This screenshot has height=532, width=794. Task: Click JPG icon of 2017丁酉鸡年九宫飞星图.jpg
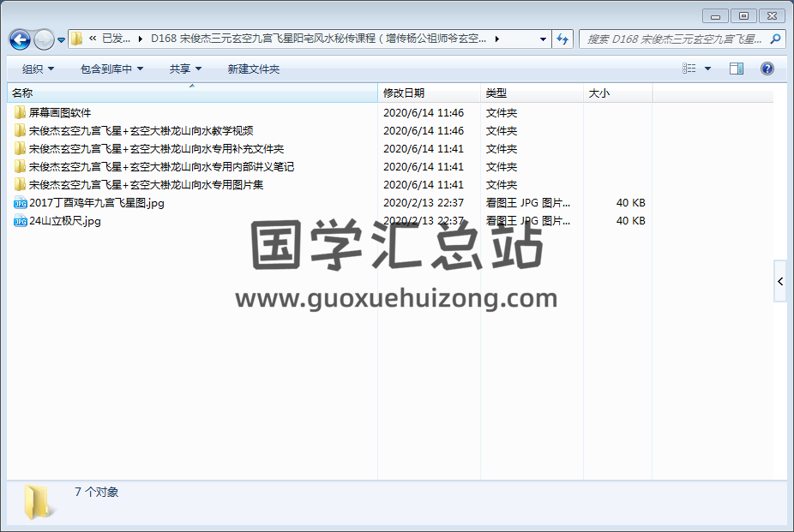pyautogui.click(x=21, y=203)
